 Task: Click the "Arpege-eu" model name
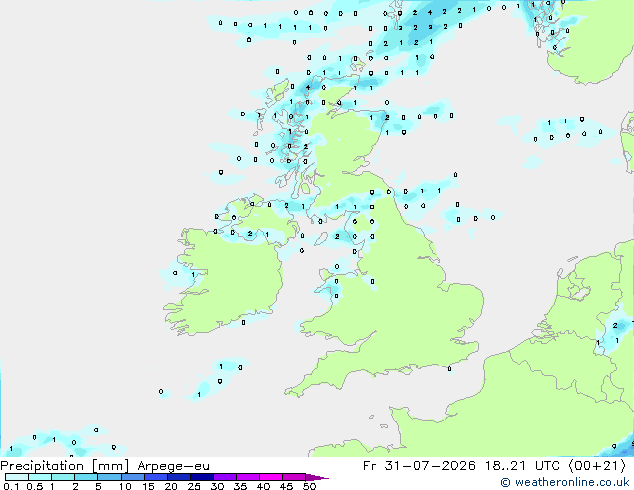173,467
